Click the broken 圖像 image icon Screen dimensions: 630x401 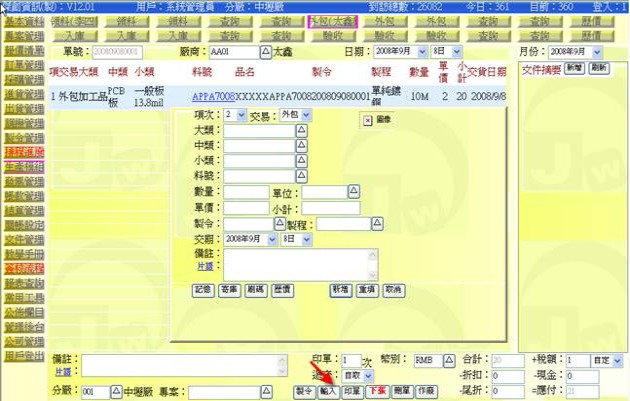367,119
